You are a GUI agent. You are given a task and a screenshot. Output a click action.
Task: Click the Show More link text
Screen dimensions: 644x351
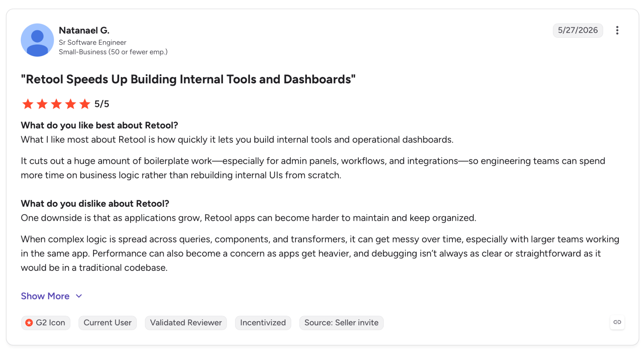[45, 296]
